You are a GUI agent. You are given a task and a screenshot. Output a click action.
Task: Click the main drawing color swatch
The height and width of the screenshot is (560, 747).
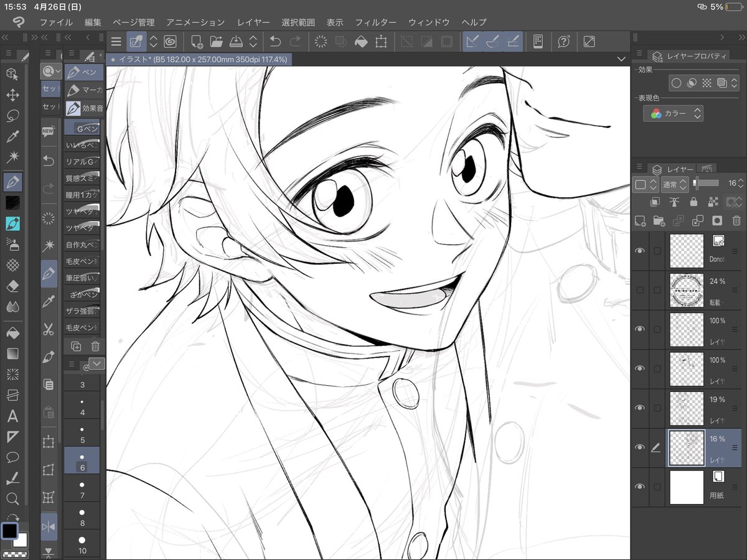pos(9,531)
